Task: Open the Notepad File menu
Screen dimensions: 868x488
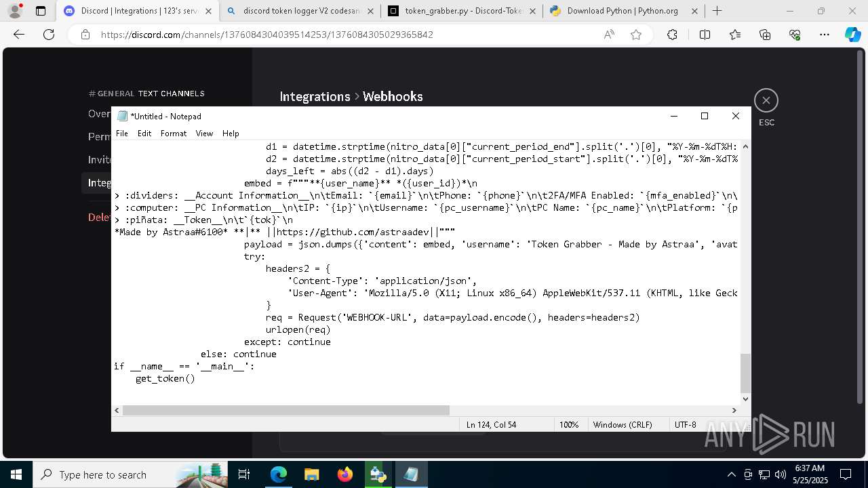Action: point(122,134)
